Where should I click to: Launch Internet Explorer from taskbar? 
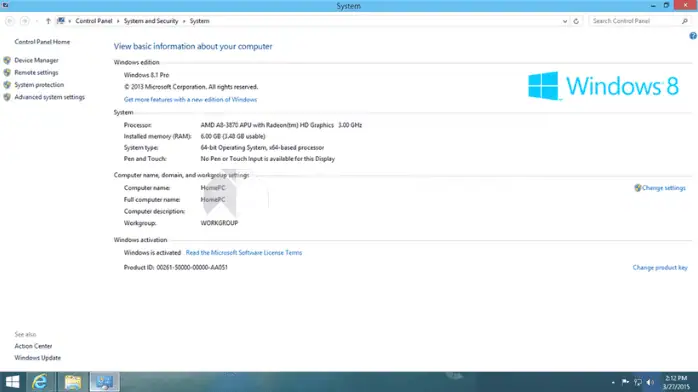tap(40, 382)
